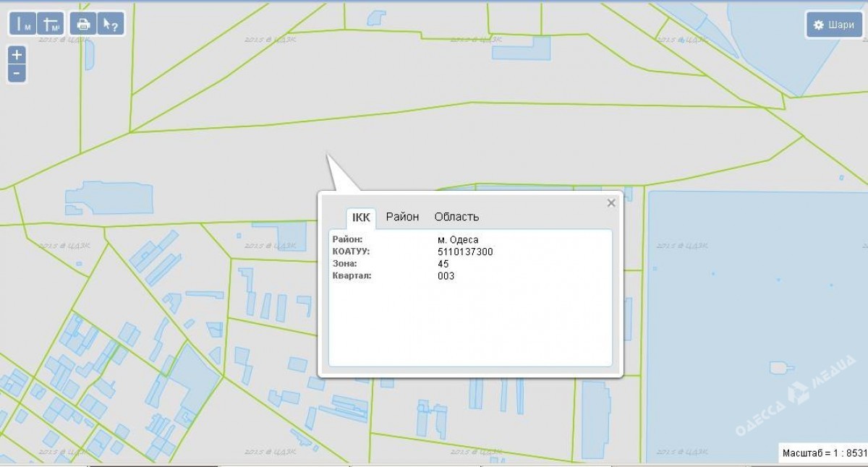Viewport: 868px width, 467px height.
Task: Switch to the ІКК tab
Action: (x=361, y=217)
